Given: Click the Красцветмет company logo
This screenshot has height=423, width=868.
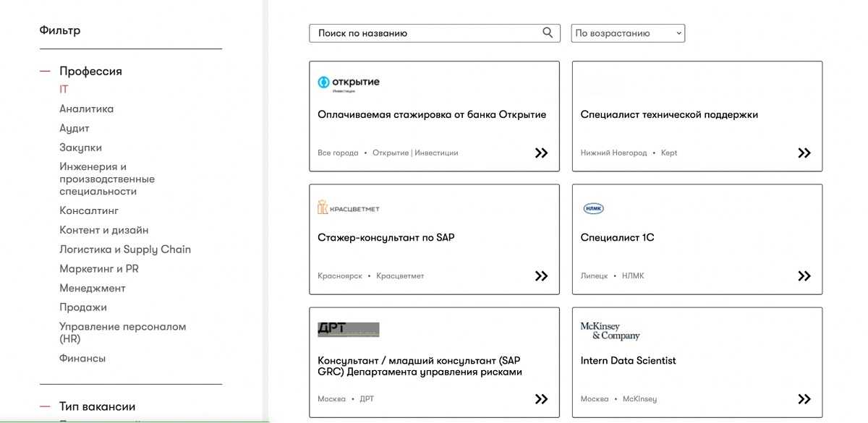Looking at the screenshot, I should 348,208.
